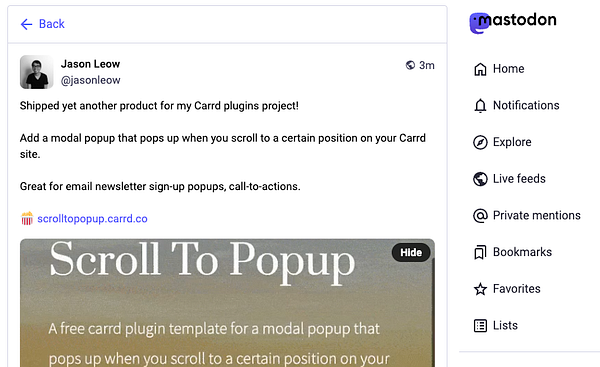Open the scrolltopopup.carrd.co link
The height and width of the screenshot is (367, 600).
point(92,219)
